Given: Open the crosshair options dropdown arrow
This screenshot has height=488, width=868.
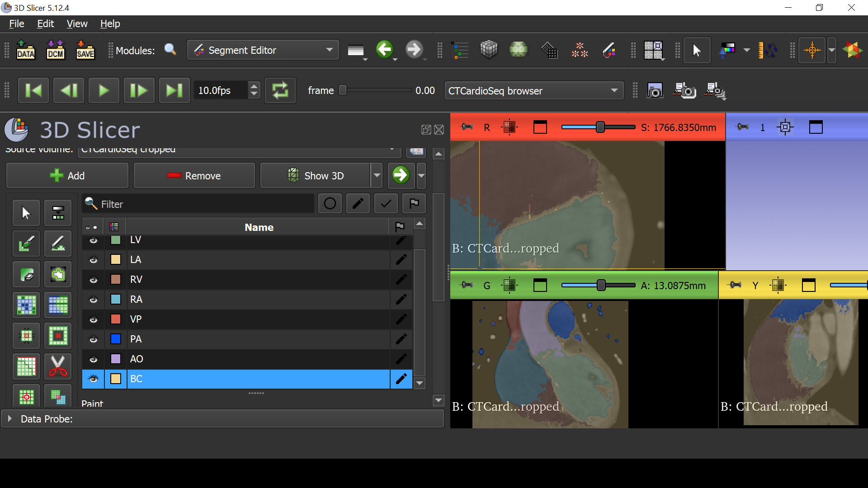Looking at the screenshot, I should (831, 50).
